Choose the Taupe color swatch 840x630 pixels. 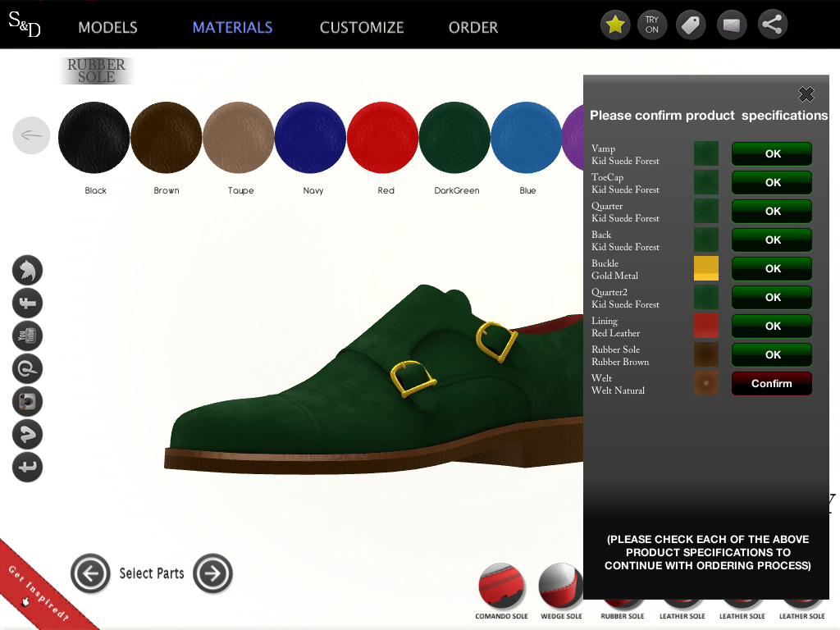coord(239,138)
